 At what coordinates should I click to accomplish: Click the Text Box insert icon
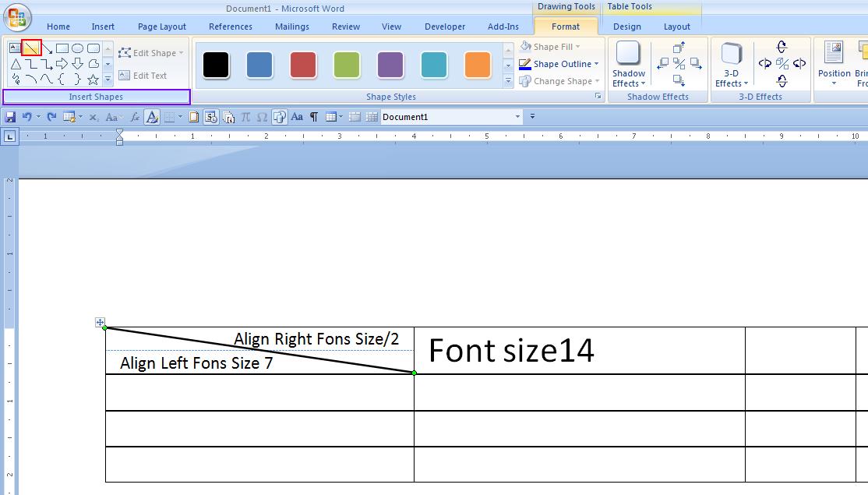(x=15, y=48)
